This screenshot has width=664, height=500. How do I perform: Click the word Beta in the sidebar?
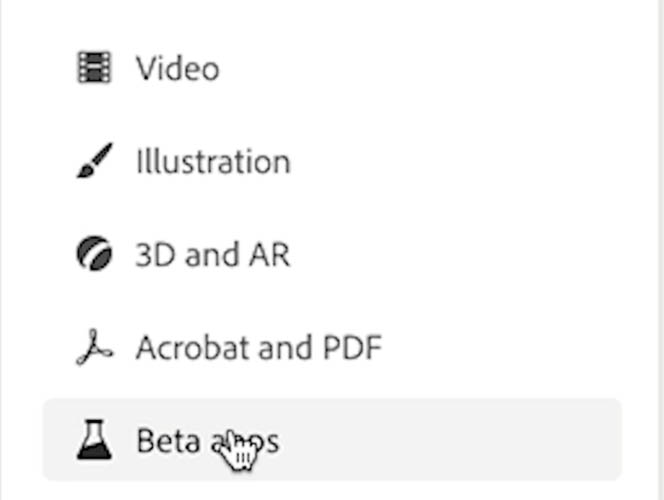pyautogui.click(x=168, y=440)
